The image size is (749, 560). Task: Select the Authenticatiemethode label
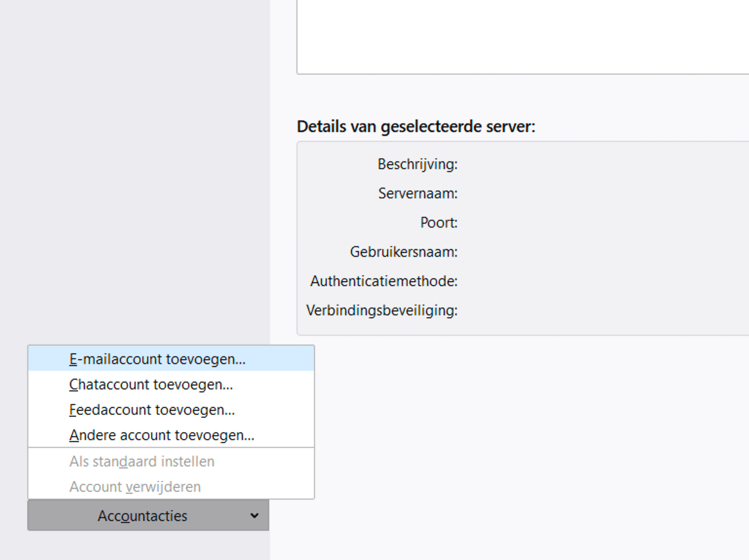[384, 281]
